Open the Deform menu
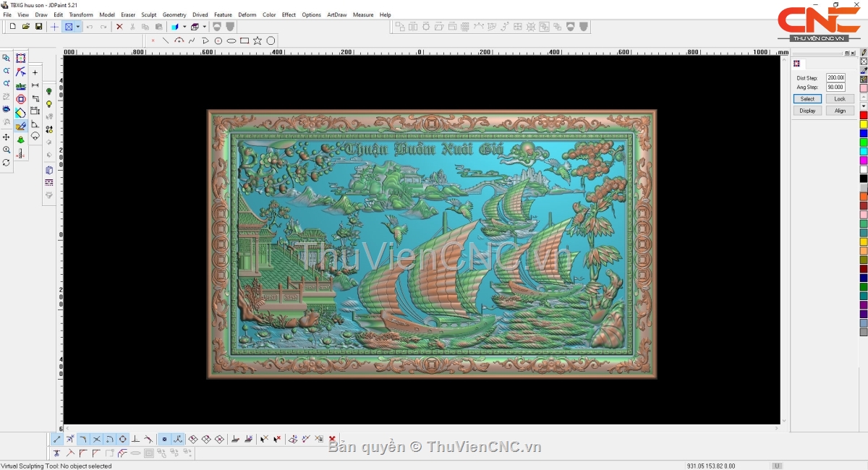 tap(247, 14)
